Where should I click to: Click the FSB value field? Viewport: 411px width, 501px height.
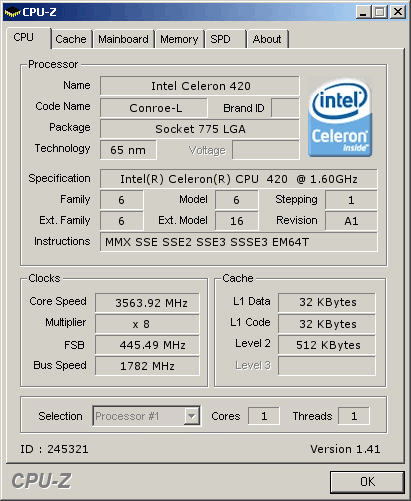pyautogui.click(x=147, y=345)
